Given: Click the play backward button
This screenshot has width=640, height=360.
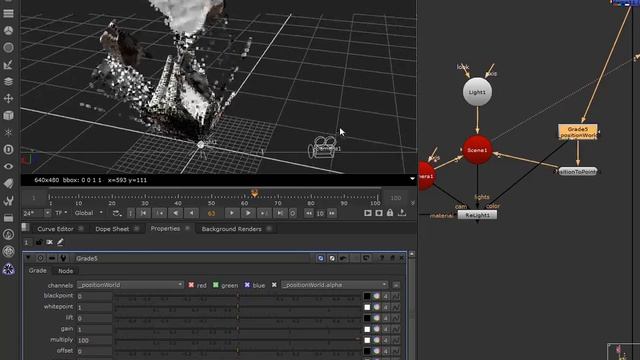Looking at the screenshot, I should tap(176, 213).
